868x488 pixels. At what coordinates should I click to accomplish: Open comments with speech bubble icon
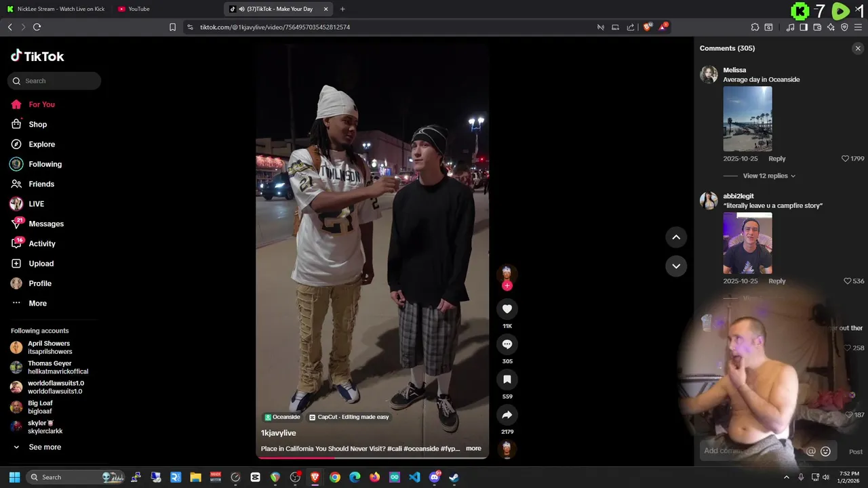507,344
